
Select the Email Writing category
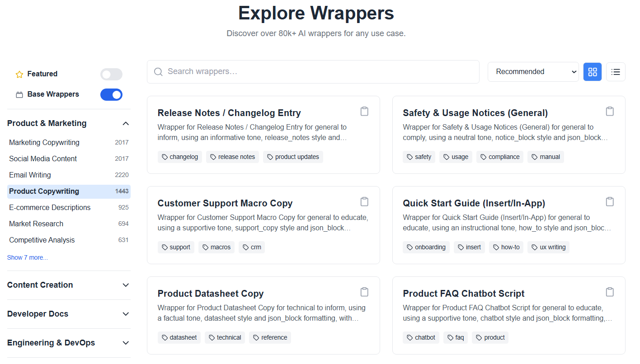(30, 175)
